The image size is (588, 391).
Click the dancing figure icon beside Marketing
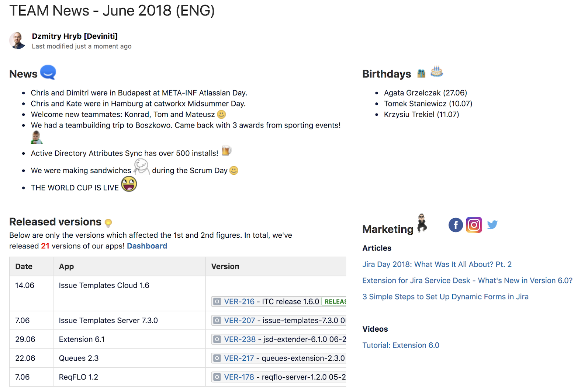[x=422, y=223]
